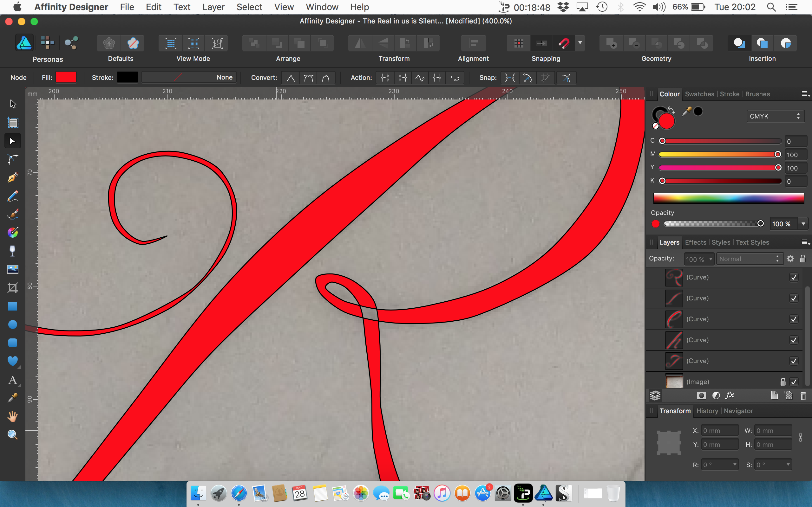The height and width of the screenshot is (507, 812).
Task: Select the Node tool in the left toolbar
Action: point(12,140)
